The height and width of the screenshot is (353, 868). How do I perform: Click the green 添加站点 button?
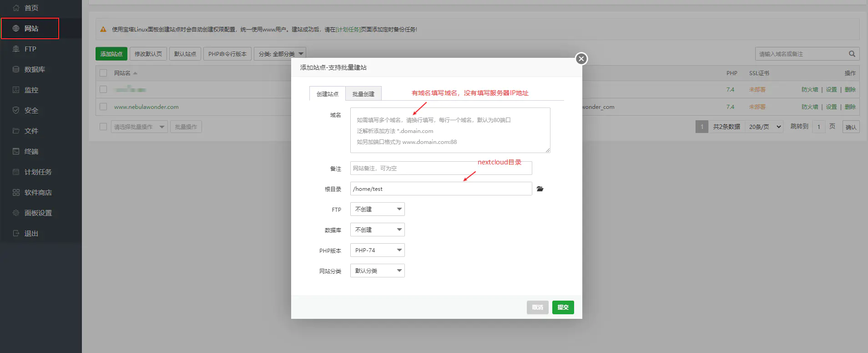pyautogui.click(x=111, y=54)
